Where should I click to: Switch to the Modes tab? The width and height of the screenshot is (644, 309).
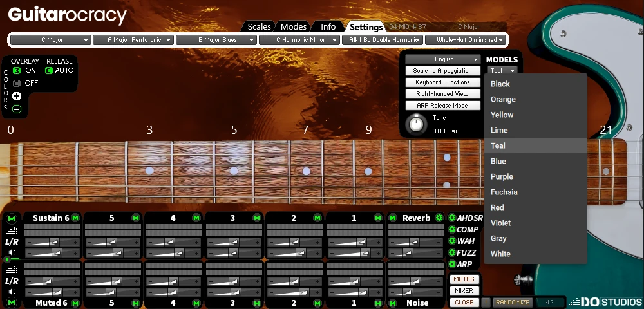pos(294,26)
